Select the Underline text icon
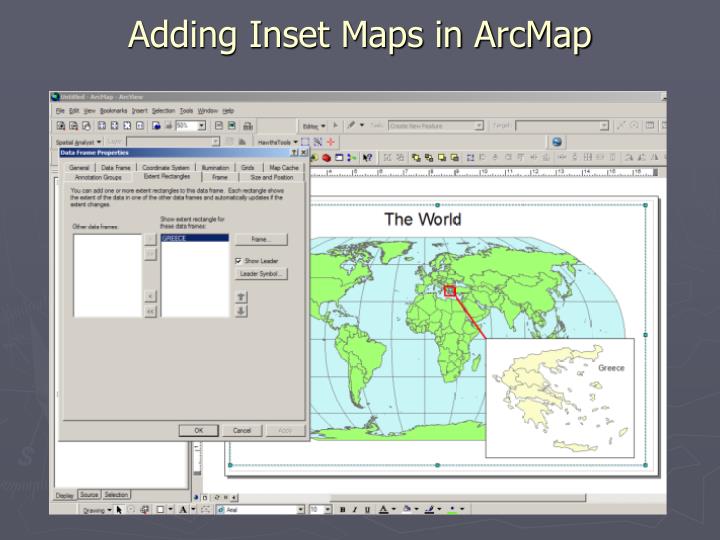Viewport: 720px width, 540px height. (x=368, y=509)
